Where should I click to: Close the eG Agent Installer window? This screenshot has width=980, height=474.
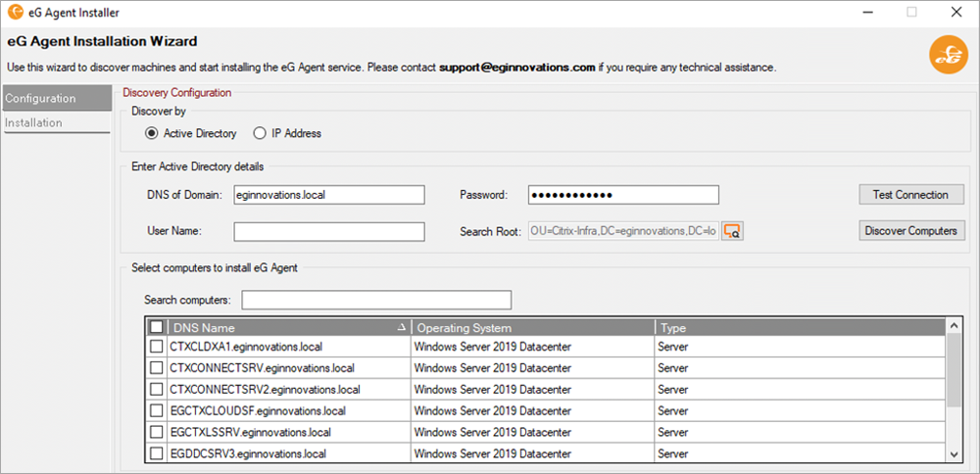tap(955, 12)
